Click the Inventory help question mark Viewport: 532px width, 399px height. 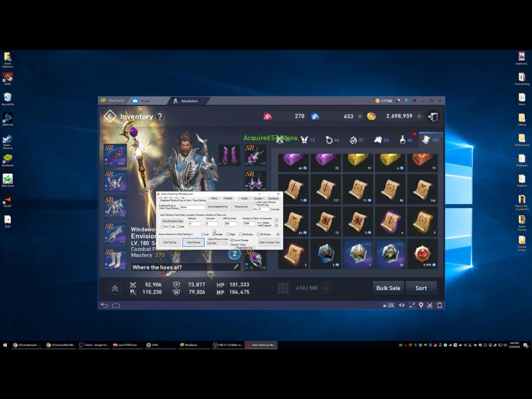[x=160, y=116]
